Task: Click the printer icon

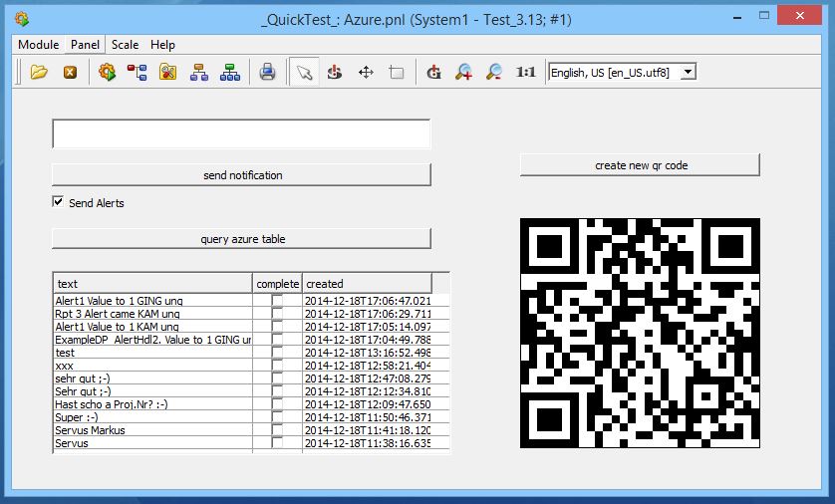Action: click(267, 72)
